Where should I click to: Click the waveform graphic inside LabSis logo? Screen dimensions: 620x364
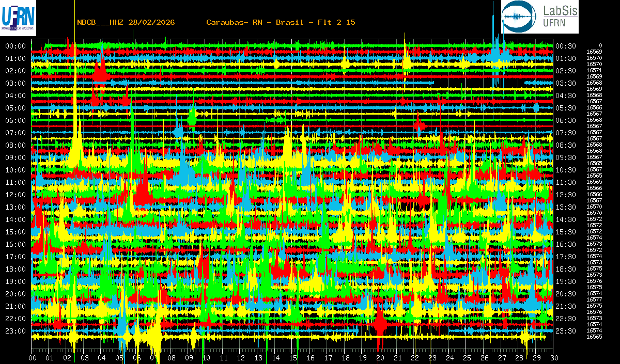pos(520,18)
